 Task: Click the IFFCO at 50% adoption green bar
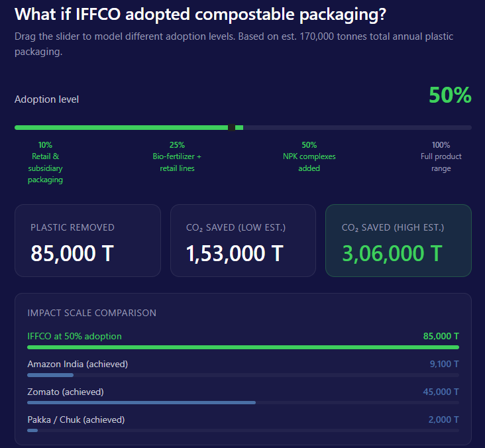[x=242, y=347]
